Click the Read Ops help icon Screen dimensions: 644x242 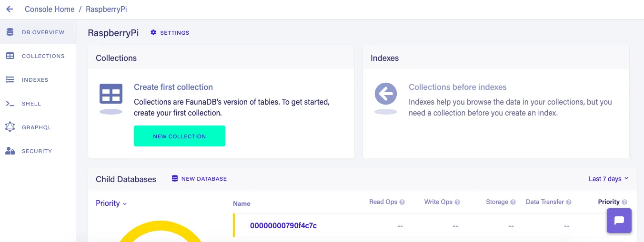tap(402, 202)
